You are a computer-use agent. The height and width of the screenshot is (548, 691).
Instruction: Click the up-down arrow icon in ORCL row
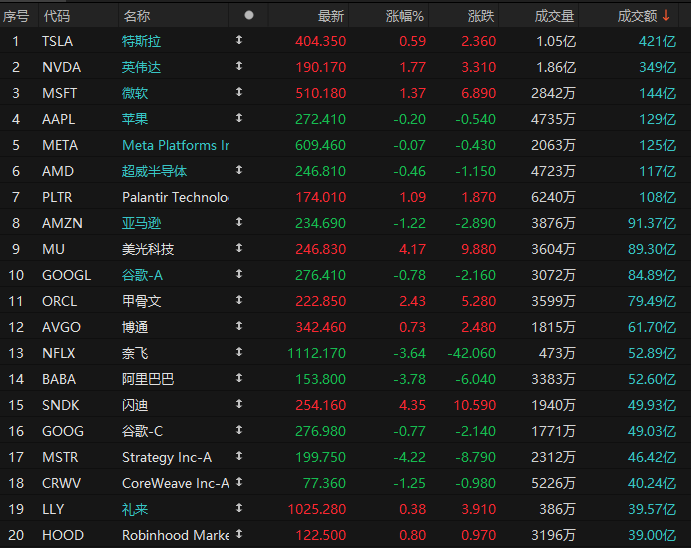pos(239,300)
